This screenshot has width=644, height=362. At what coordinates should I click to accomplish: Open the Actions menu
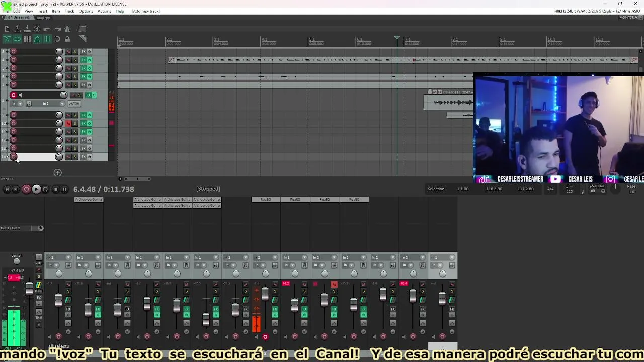tap(104, 11)
